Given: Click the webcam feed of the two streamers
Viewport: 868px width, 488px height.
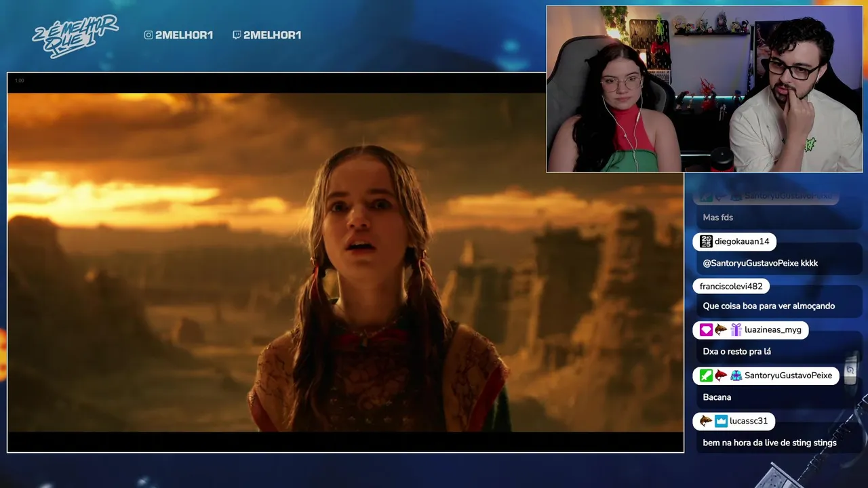Looking at the screenshot, I should tap(705, 89).
